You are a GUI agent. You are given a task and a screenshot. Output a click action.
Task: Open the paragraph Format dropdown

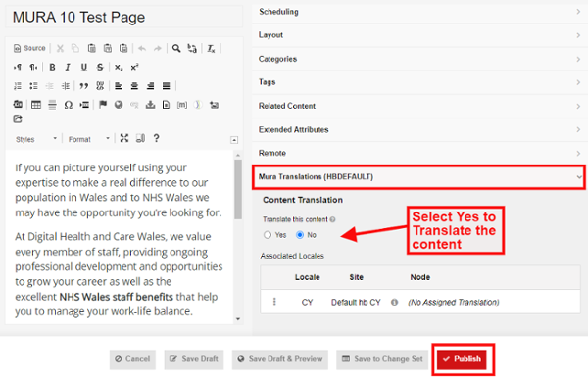(88, 139)
